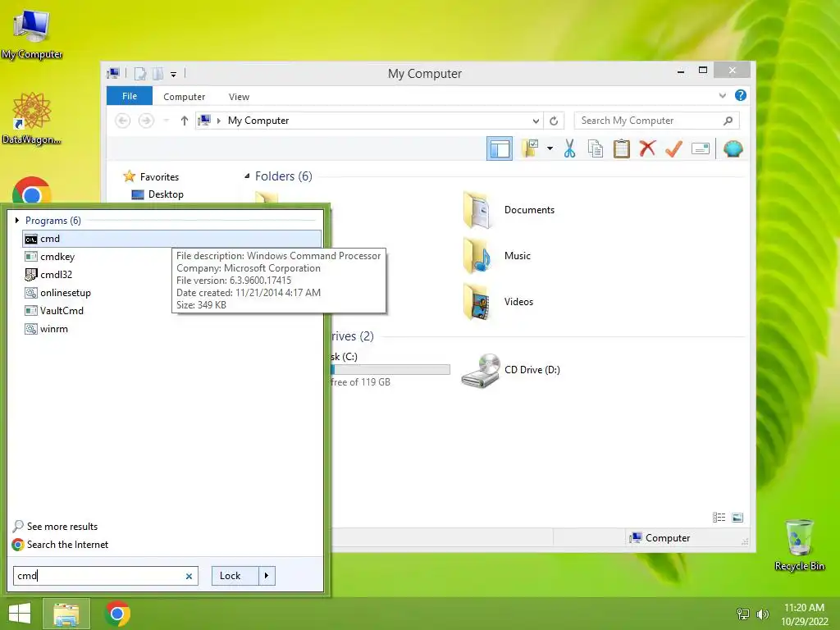This screenshot has height=630, width=840.
Task: Click the Windows Start button
Action: 20,614
